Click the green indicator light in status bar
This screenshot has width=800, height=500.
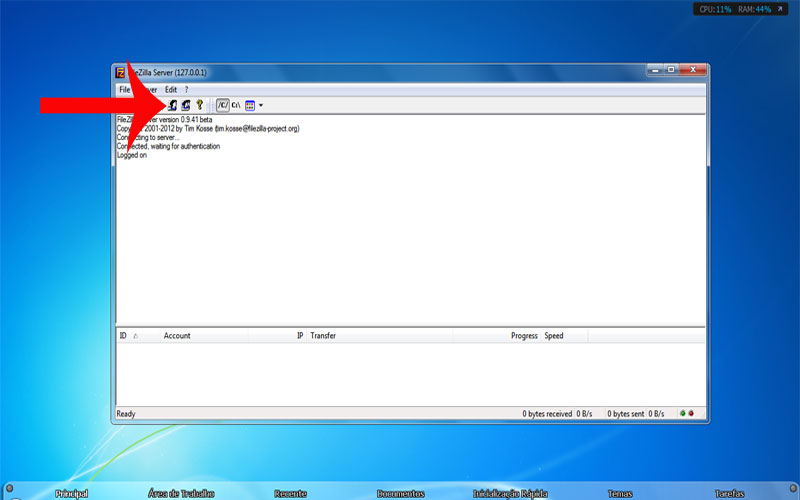pos(683,413)
